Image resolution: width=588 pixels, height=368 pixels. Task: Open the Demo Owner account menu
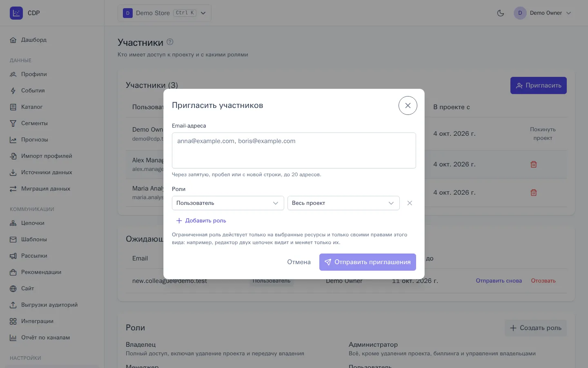click(x=543, y=13)
